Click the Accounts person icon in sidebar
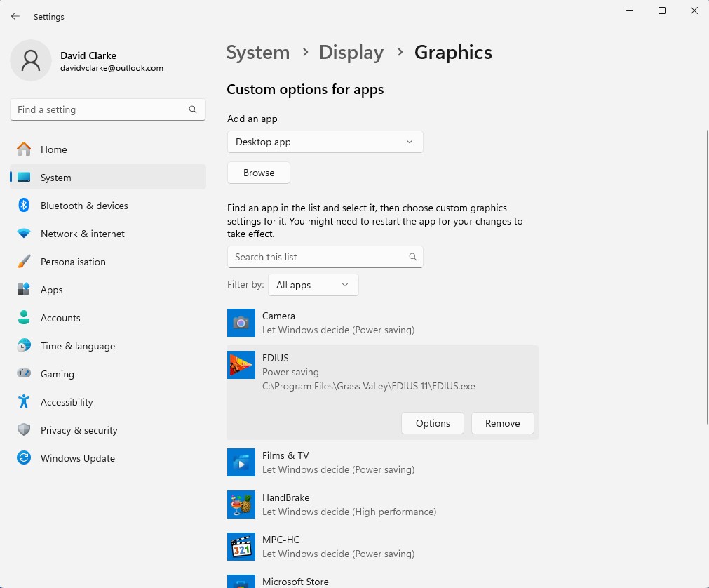This screenshot has width=709, height=588. [24, 318]
